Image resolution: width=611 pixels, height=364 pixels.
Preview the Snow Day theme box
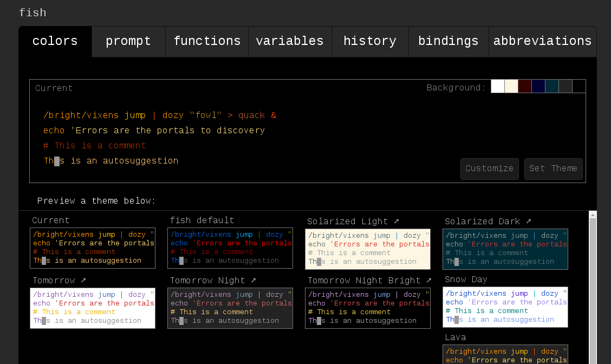[x=505, y=307]
